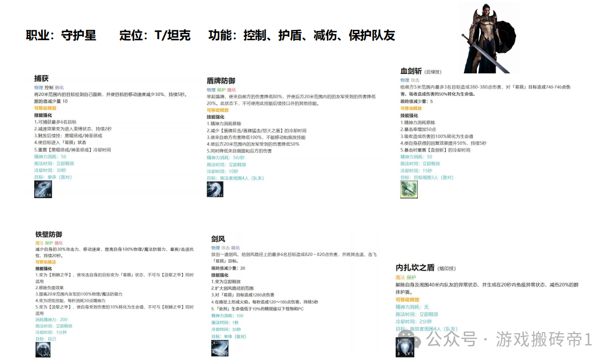Viewport: 612px width, 364px height.
Task: Click the 盾牌防御 skill icon
Action: [215, 189]
